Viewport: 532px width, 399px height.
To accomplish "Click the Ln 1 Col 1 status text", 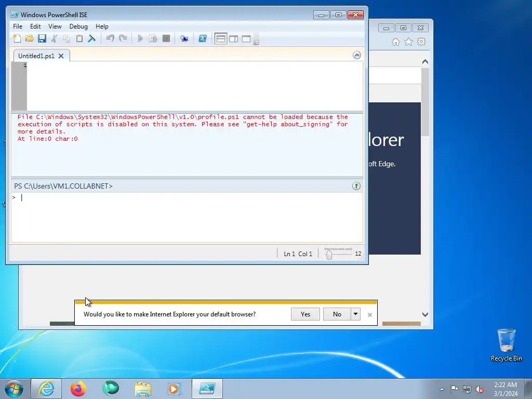I will tap(298, 254).
